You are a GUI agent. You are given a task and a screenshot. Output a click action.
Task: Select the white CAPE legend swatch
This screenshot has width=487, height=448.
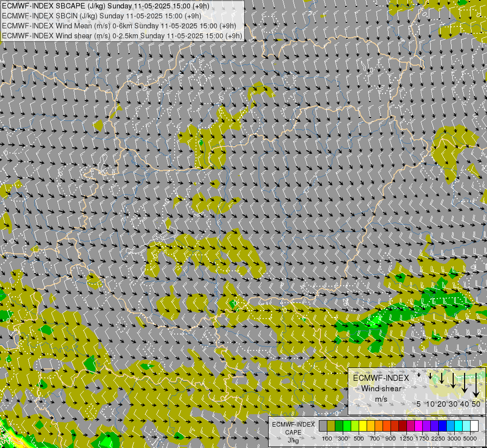tap(474, 426)
